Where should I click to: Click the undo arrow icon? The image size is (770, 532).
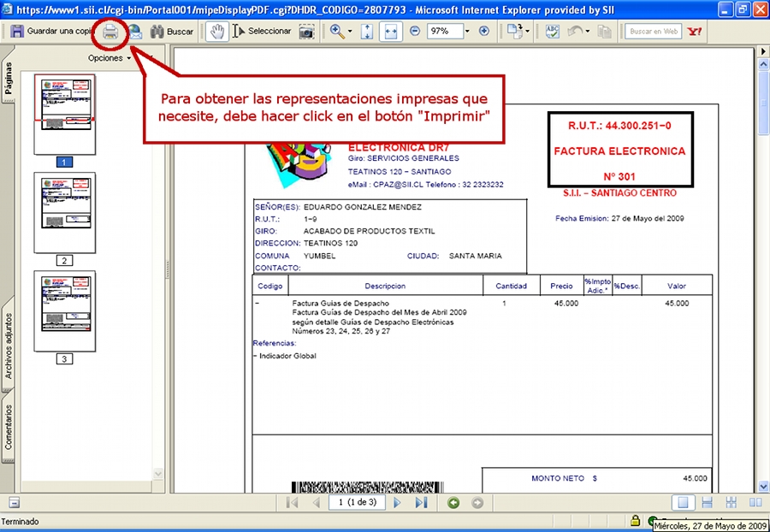point(575,32)
